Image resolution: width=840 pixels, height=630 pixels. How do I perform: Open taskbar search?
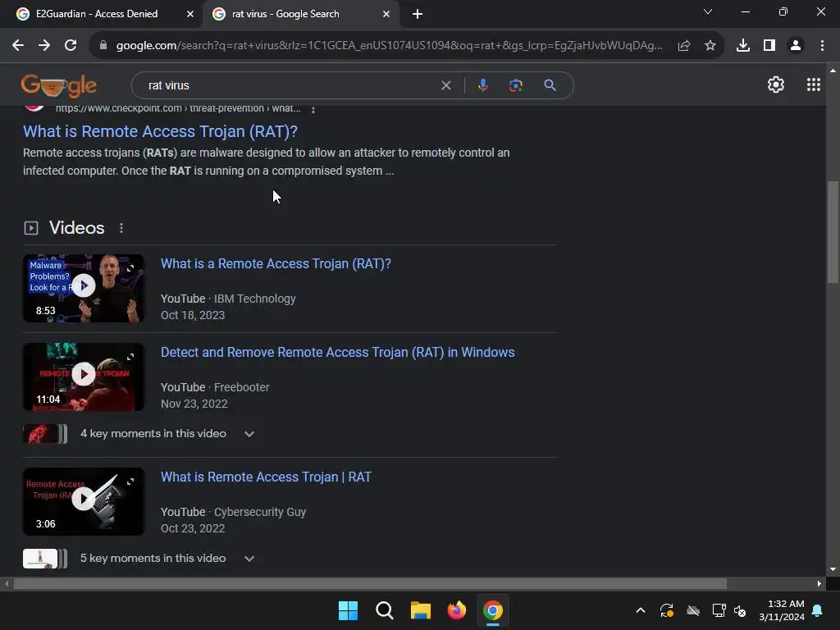385,610
